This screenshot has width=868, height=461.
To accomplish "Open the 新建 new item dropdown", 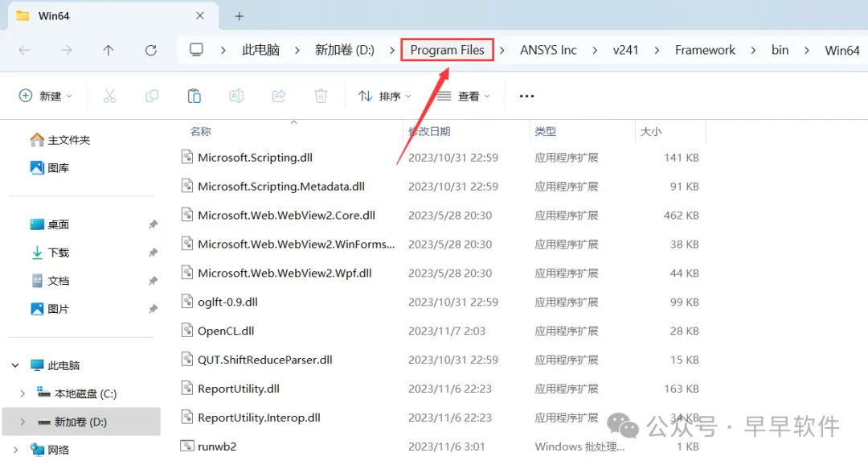I will tap(45, 96).
